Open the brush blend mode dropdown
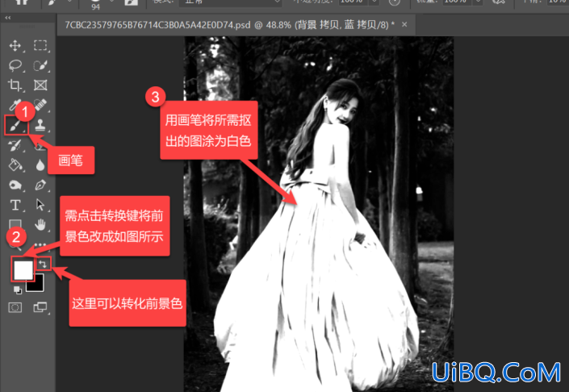 231,2
